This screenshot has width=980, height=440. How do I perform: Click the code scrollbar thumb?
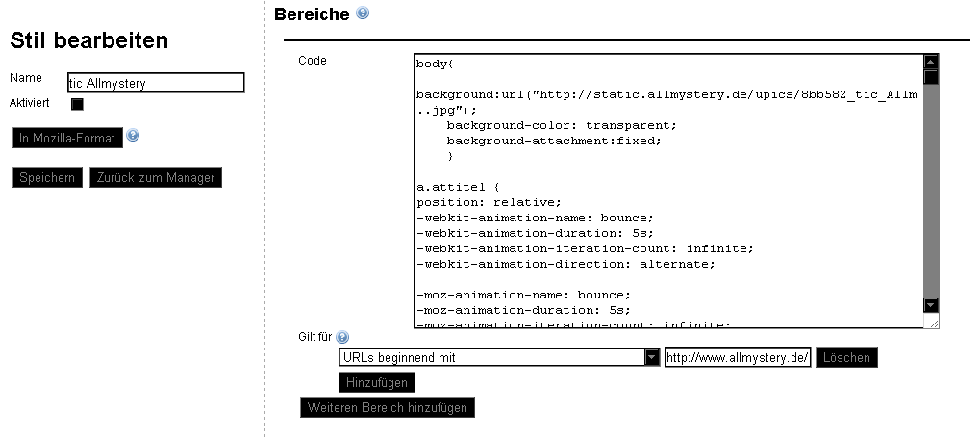click(931, 77)
